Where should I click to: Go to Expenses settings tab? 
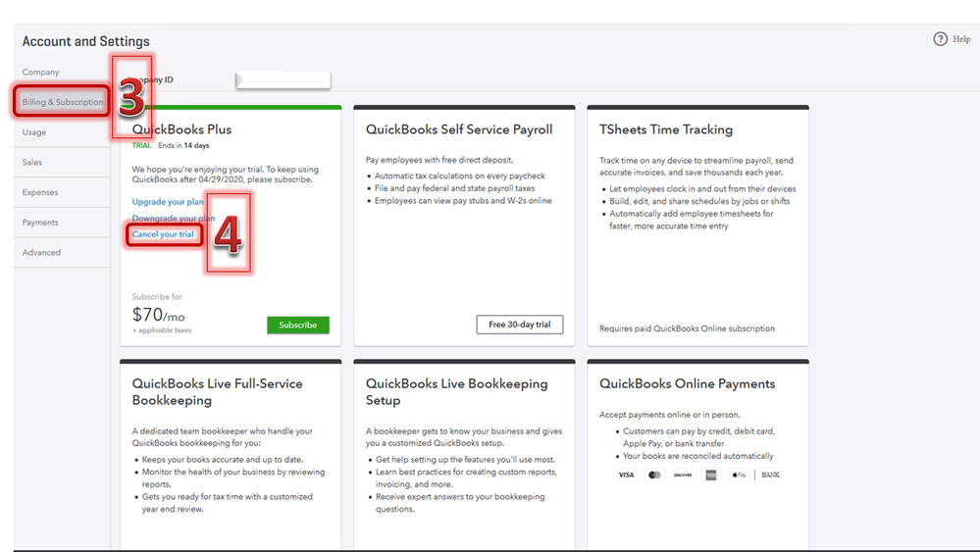pos(40,192)
